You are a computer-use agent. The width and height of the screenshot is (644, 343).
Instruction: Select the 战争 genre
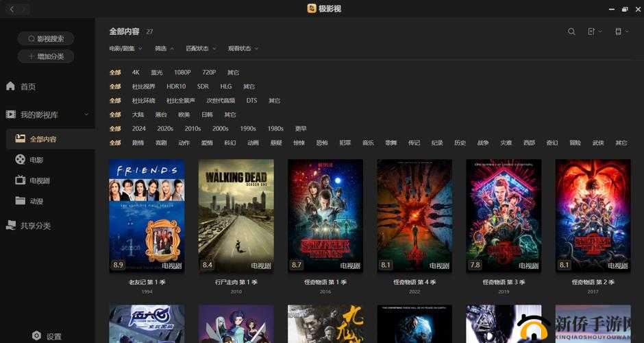[x=483, y=143]
